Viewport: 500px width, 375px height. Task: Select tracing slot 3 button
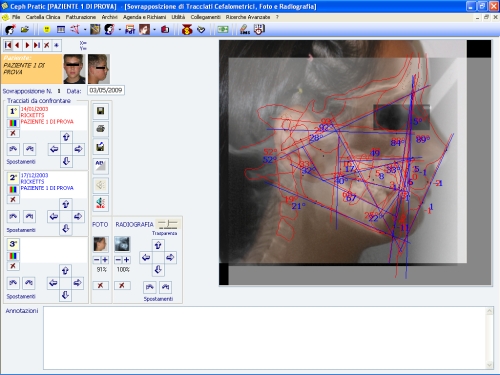coord(13,244)
